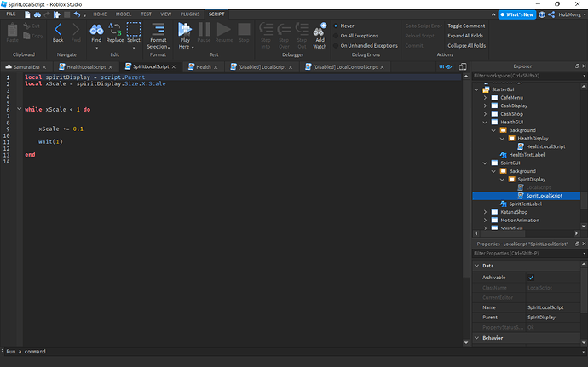Select On All Exceptions option
The width and height of the screenshot is (588, 367).
pos(336,36)
